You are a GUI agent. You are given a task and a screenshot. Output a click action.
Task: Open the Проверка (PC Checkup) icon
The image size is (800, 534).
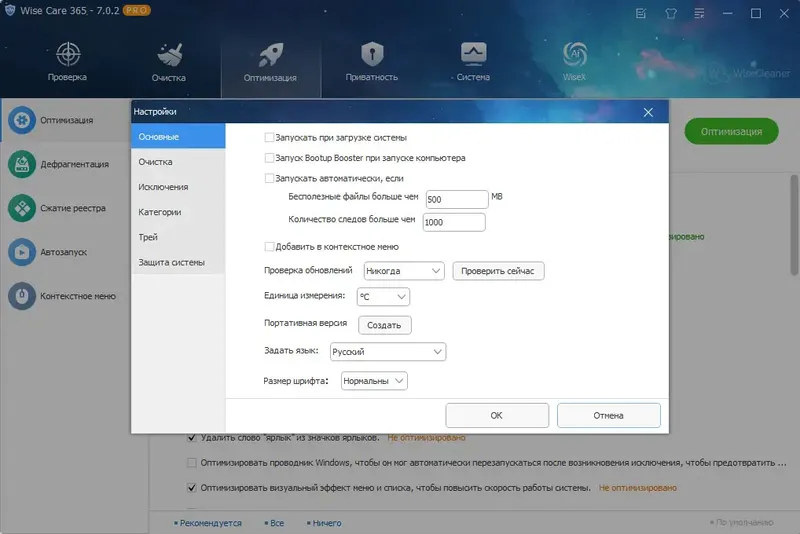pyautogui.click(x=67, y=54)
